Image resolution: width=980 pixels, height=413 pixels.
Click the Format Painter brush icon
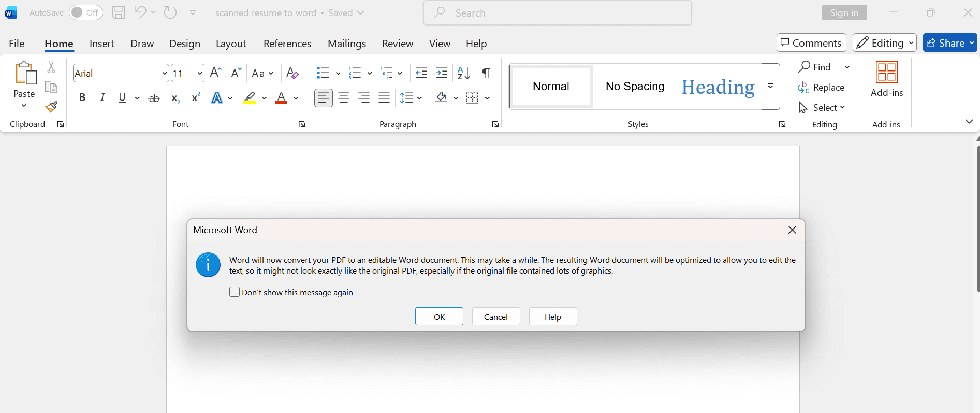[51, 107]
